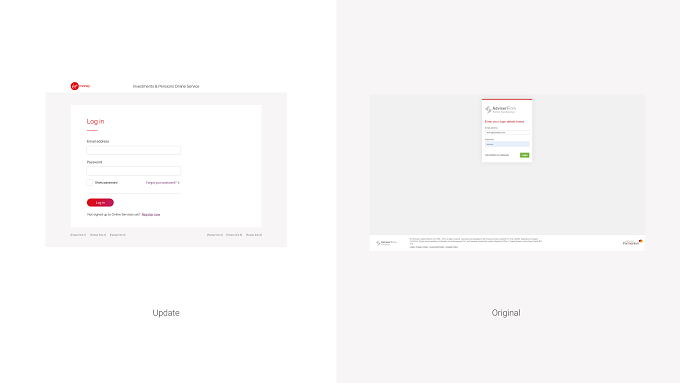Viewport: 680px width, 383px height.
Task: Tick the Show password checkbox
Action: (89, 183)
